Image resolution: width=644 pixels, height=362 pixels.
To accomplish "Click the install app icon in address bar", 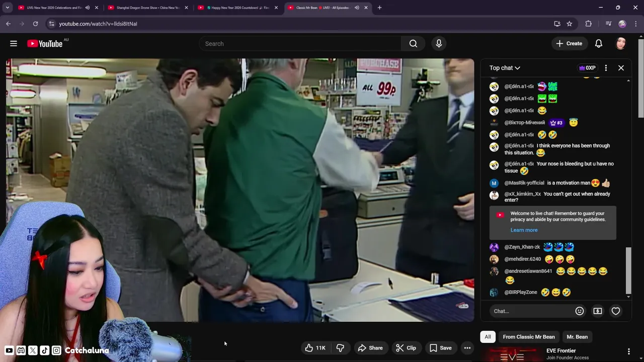I will pyautogui.click(x=557, y=24).
